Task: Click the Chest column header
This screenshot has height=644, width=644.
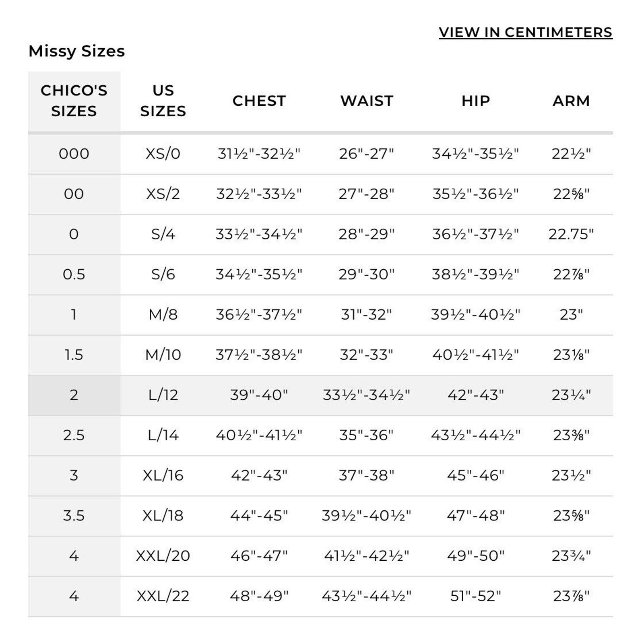Action: (x=259, y=101)
